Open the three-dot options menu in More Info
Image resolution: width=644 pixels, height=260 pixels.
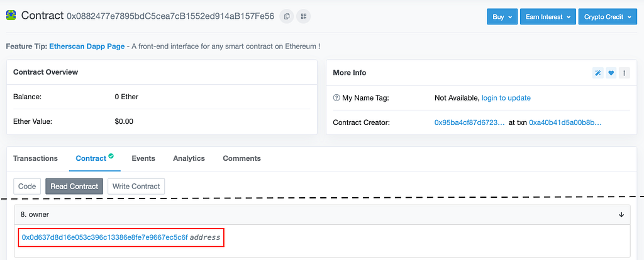click(625, 73)
